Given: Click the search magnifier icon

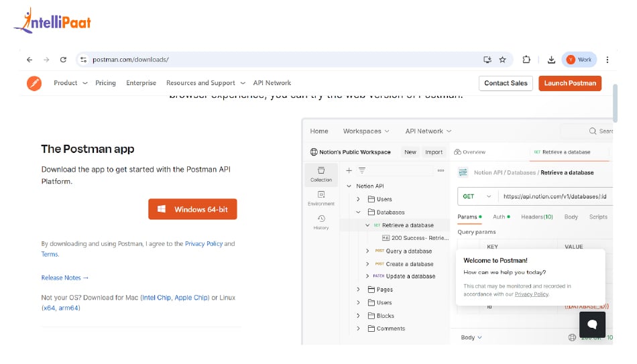Looking at the screenshot, I should click(593, 131).
